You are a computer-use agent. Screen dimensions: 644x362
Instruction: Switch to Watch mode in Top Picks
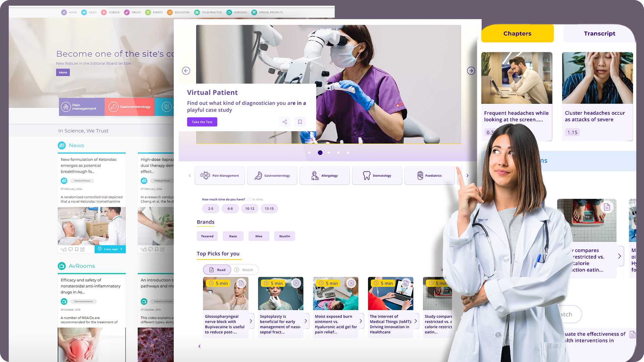tap(245, 269)
